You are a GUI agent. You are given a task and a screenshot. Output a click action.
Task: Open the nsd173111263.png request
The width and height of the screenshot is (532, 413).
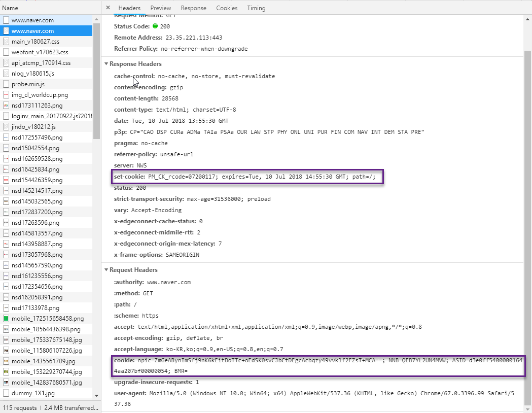point(37,106)
